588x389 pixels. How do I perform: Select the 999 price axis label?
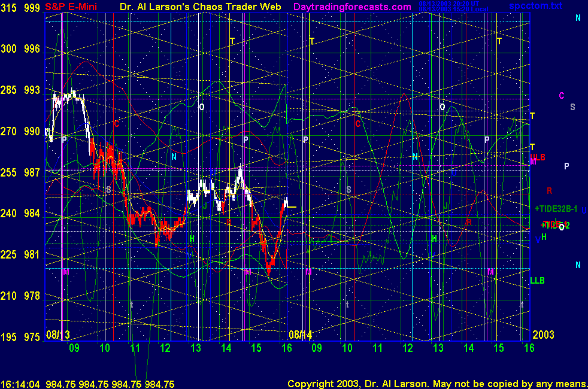point(32,8)
